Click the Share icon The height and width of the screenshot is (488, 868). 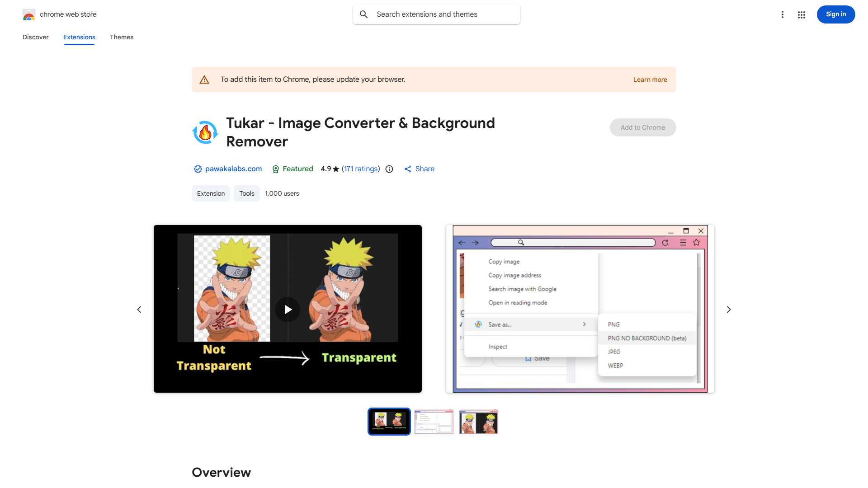pyautogui.click(x=408, y=169)
